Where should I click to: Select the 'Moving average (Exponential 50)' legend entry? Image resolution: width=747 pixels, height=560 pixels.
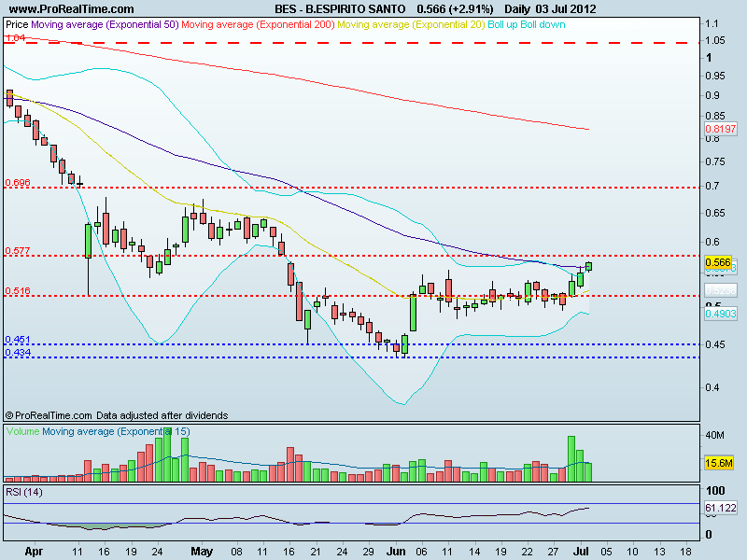click(105, 24)
